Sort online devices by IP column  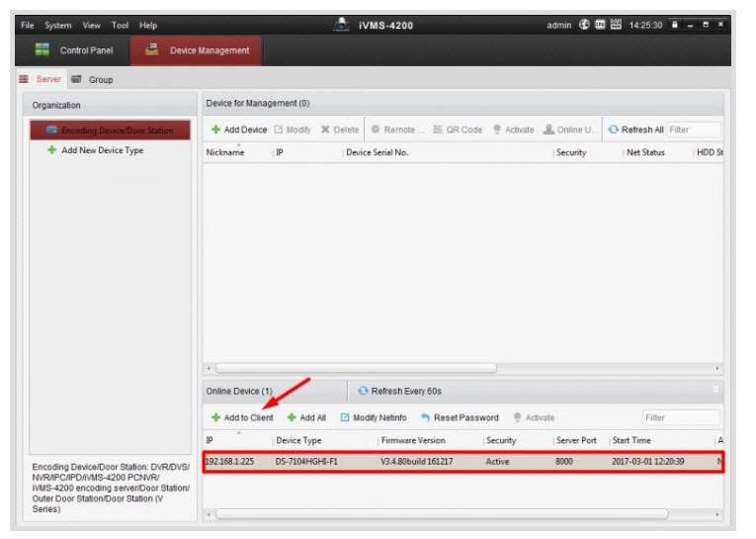click(x=237, y=440)
